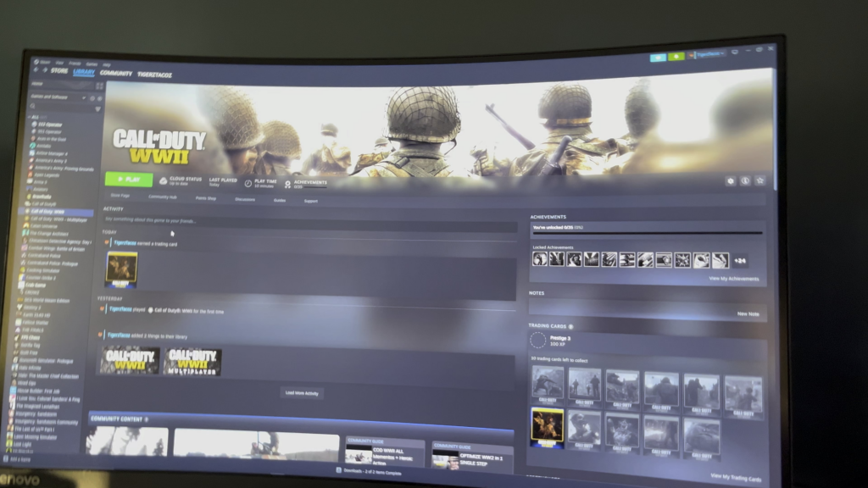Open the Friends menu

click(75, 63)
